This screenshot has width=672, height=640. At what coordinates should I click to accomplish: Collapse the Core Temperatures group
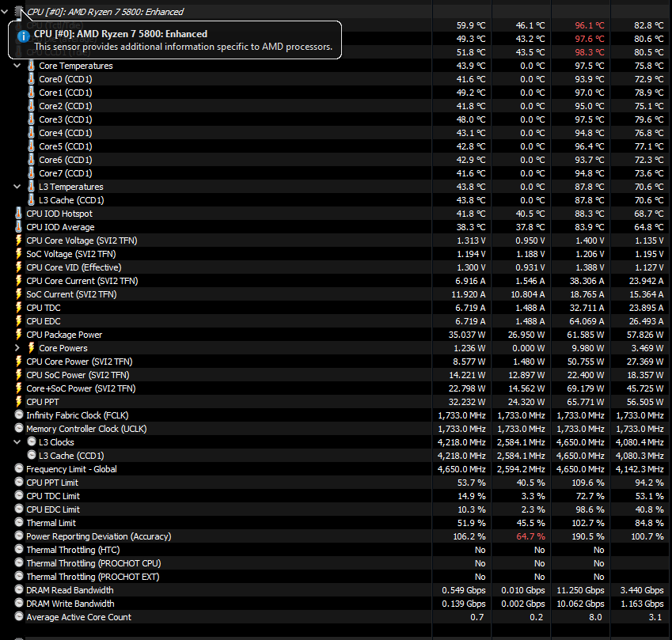coord(17,66)
